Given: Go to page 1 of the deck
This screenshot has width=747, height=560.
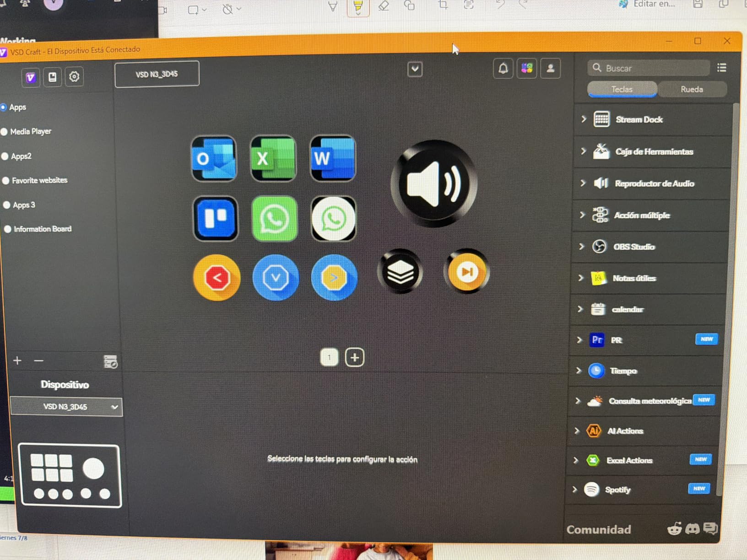Looking at the screenshot, I should point(329,357).
